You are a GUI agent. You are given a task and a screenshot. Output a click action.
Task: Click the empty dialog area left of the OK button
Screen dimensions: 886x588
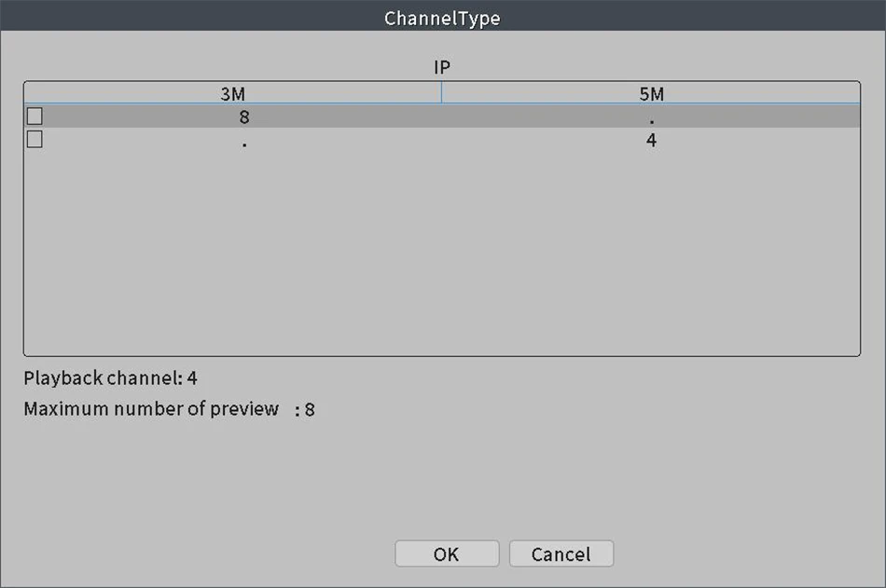coord(233,554)
